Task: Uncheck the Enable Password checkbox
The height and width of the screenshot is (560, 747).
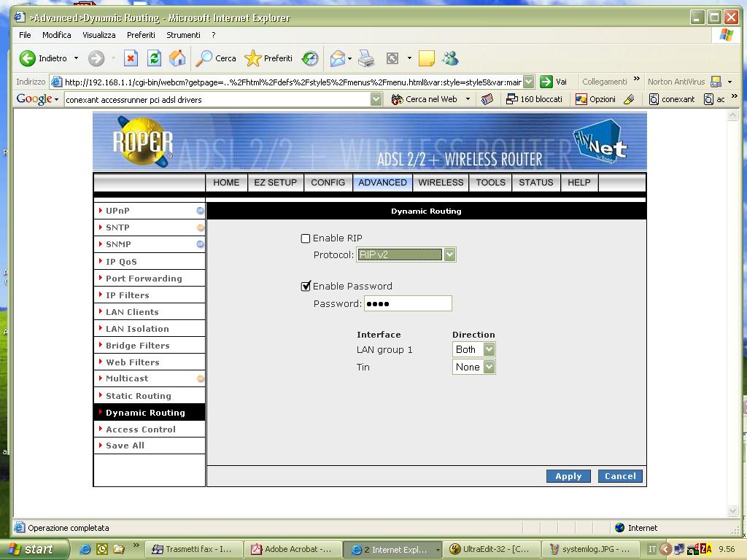Action: pyautogui.click(x=306, y=287)
